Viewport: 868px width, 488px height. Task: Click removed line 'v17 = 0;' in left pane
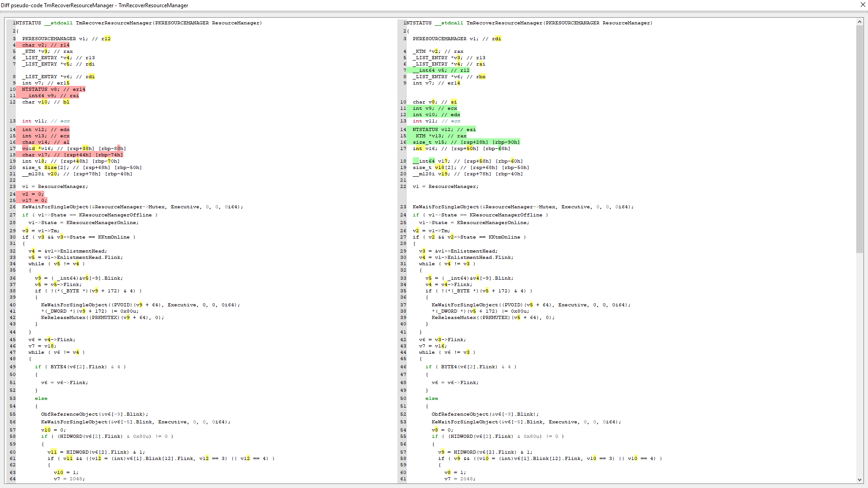(34, 201)
